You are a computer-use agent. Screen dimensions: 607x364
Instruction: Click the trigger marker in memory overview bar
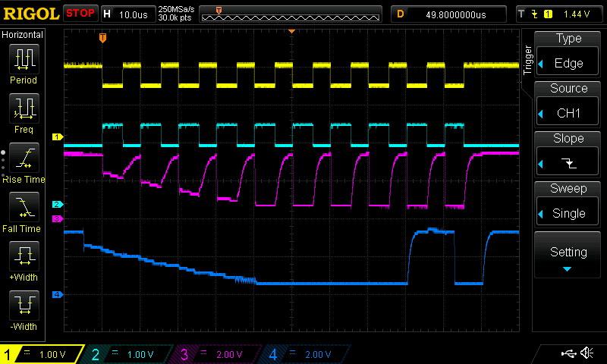(x=219, y=11)
